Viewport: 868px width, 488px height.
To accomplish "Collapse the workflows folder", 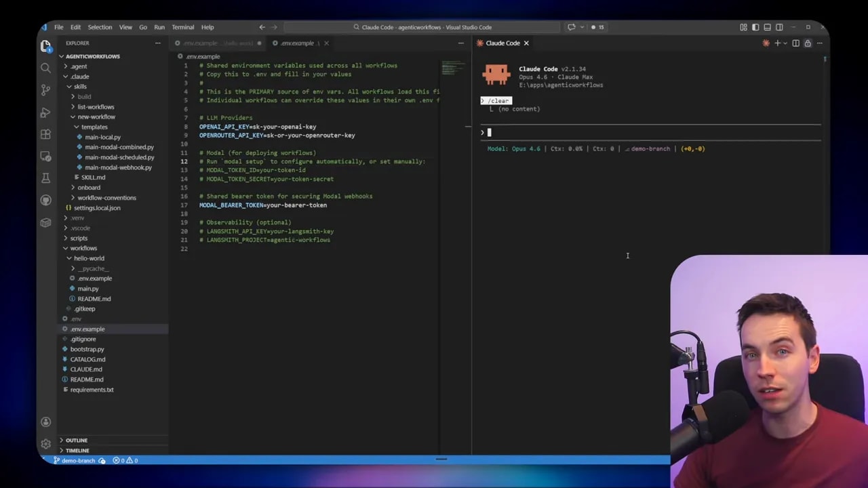I will point(83,248).
